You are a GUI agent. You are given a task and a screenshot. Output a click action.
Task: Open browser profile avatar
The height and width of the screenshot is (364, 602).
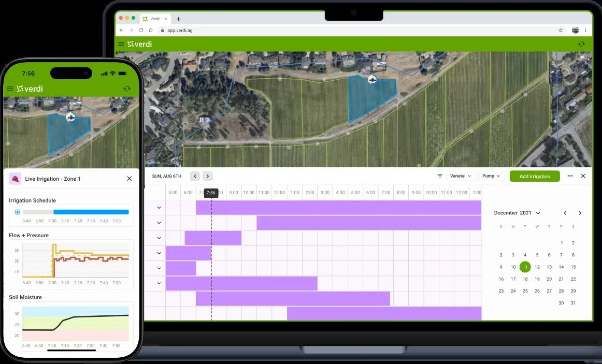pyautogui.click(x=575, y=31)
